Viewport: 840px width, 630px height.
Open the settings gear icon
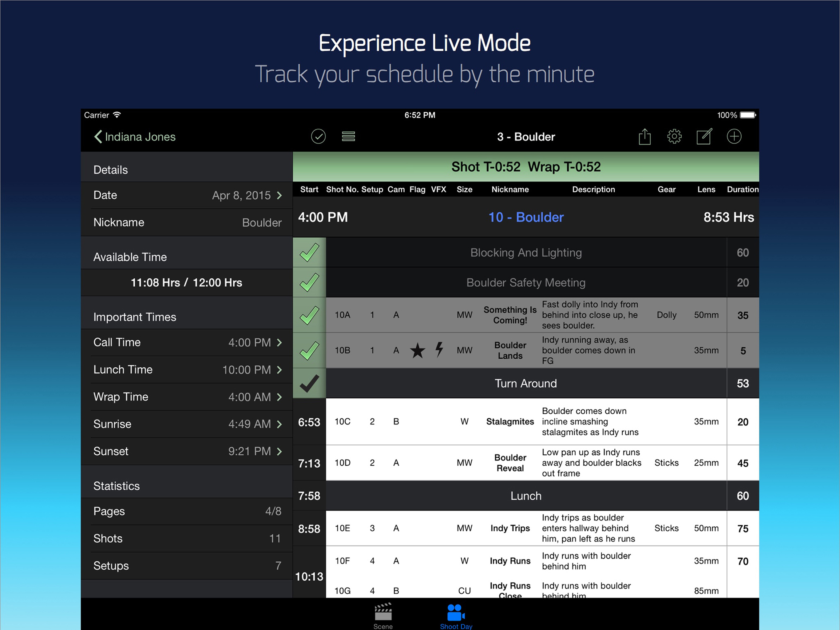pos(674,136)
